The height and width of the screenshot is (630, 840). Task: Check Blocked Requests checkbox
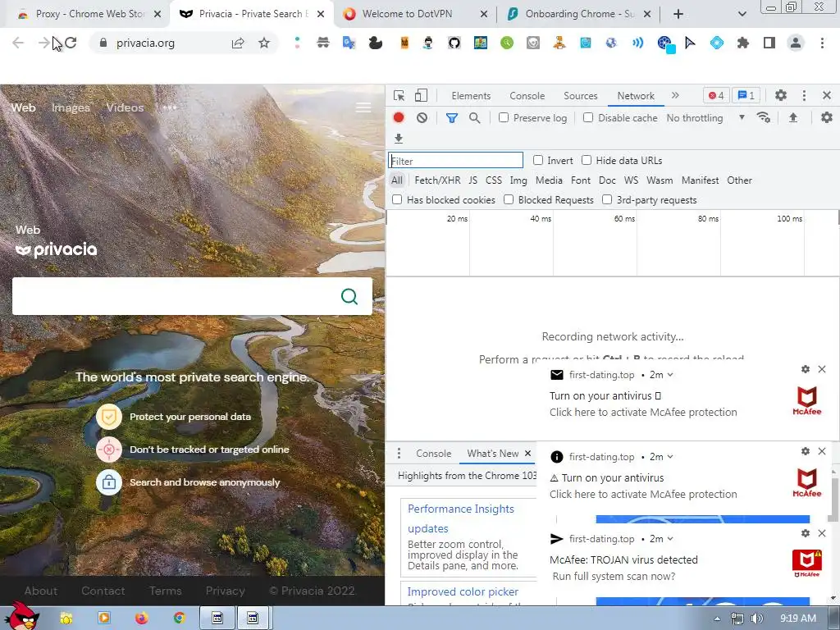pyautogui.click(x=509, y=200)
